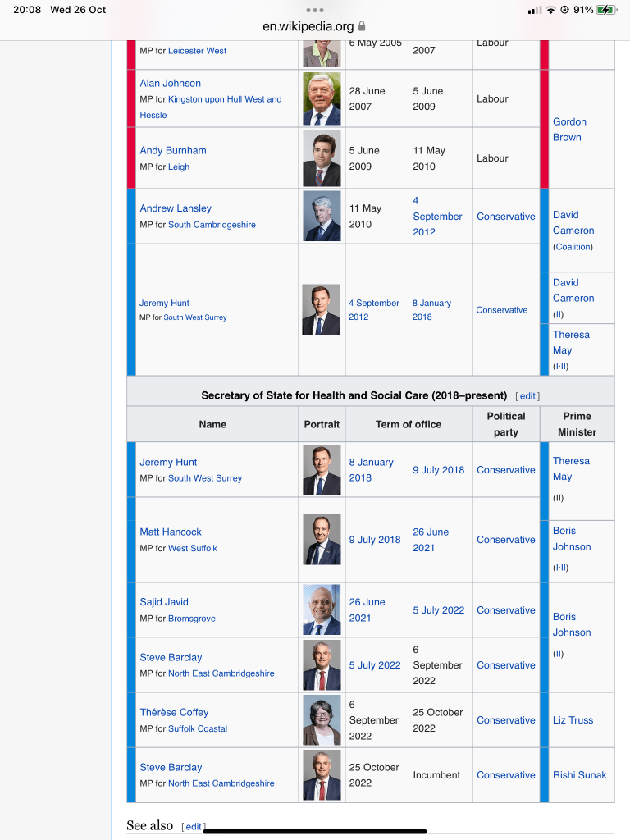
Task: Open the Liz Truss link
Action: pyautogui.click(x=573, y=720)
